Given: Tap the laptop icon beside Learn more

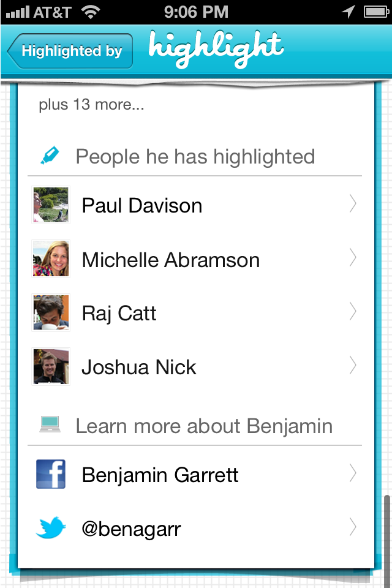Looking at the screenshot, I should pyautogui.click(x=50, y=424).
